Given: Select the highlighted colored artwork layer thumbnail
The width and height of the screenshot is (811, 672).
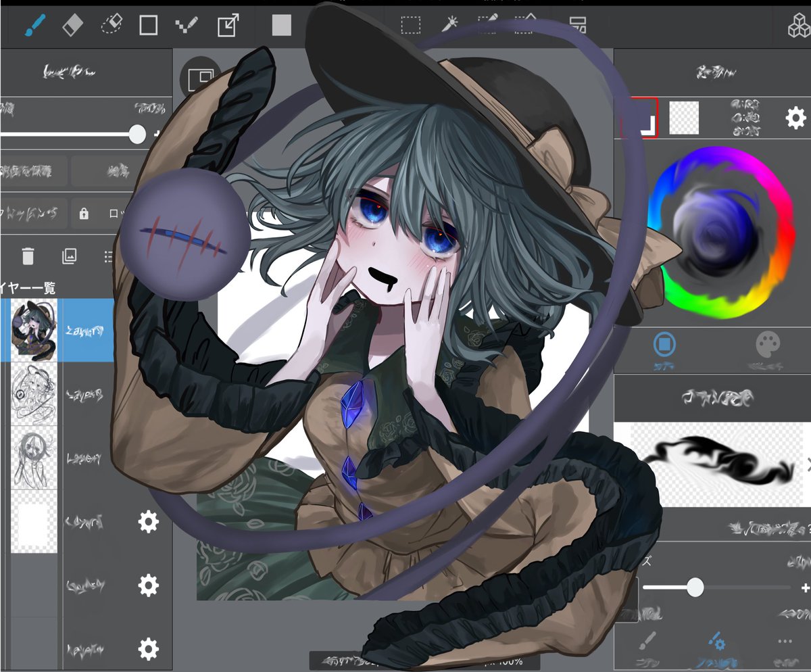Looking at the screenshot, I should (x=34, y=330).
